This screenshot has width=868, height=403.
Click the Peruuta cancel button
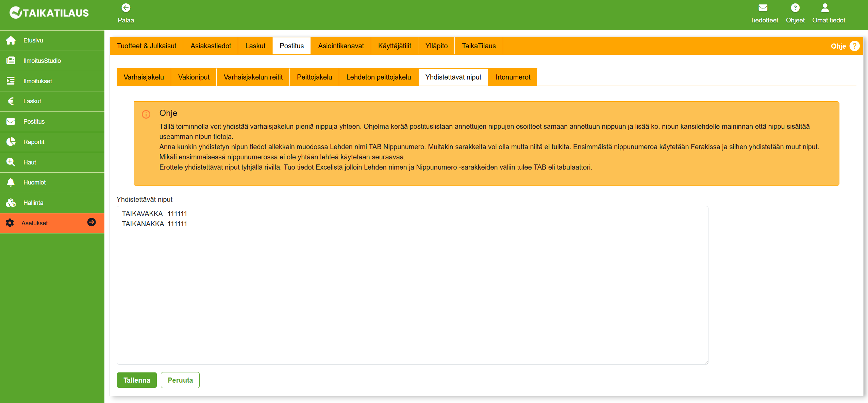pyautogui.click(x=180, y=380)
